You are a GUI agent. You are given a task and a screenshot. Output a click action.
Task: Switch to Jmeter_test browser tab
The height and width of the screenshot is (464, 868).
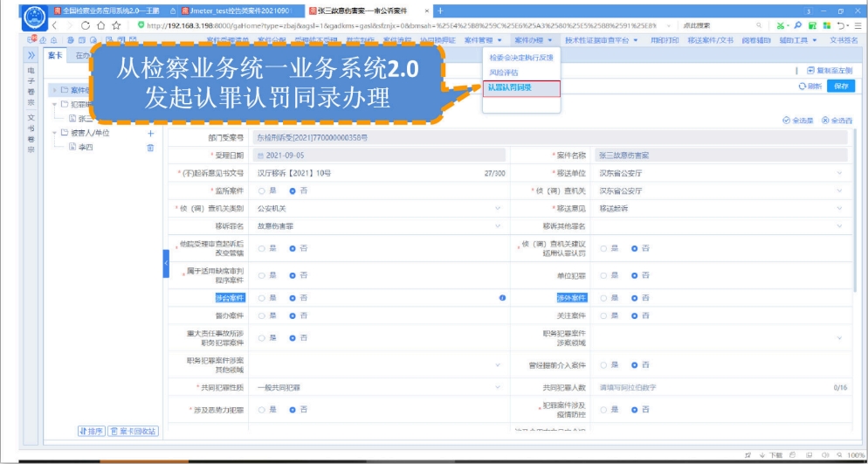click(x=241, y=10)
